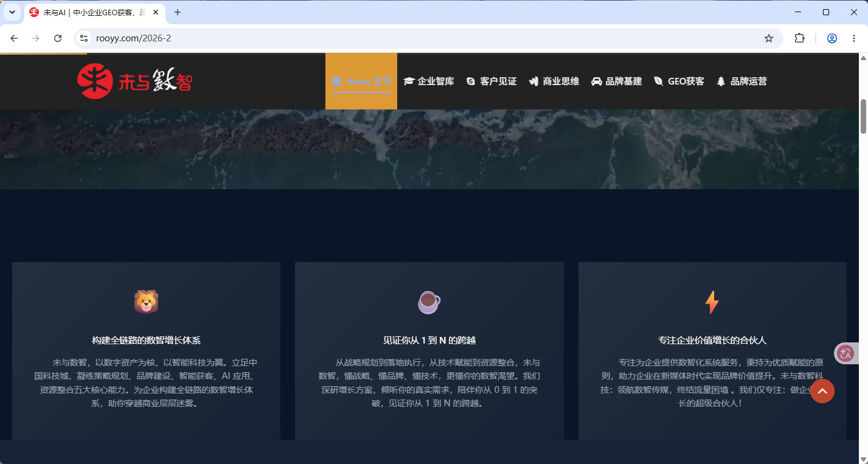Click the lion emoji icon on the first card
868x464 pixels.
click(x=146, y=302)
